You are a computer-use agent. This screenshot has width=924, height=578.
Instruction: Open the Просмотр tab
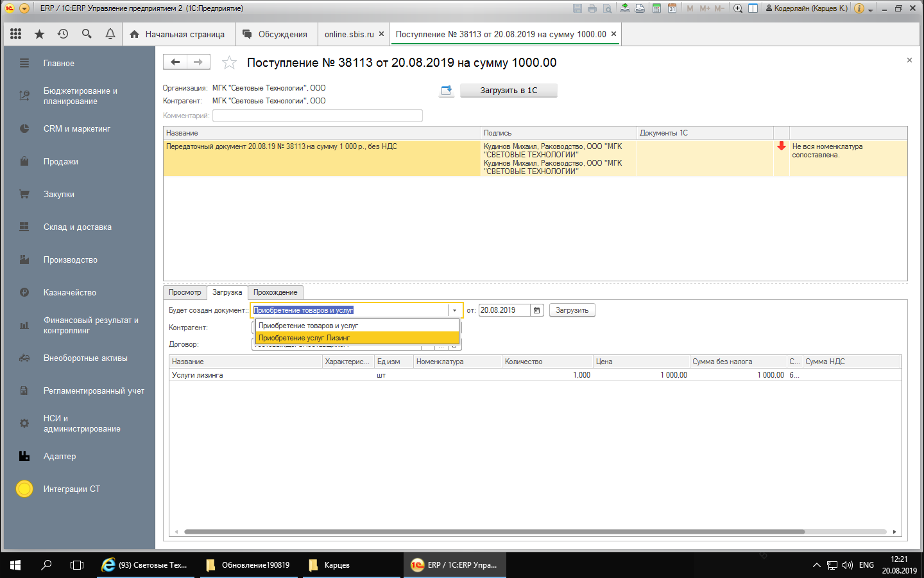pyautogui.click(x=185, y=292)
